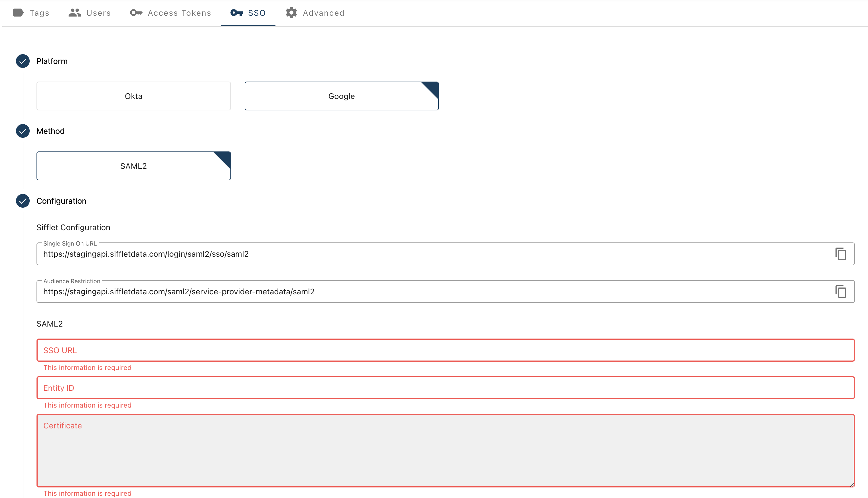
Task: Click the Access Tokens key icon
Action: coord(136,13)
